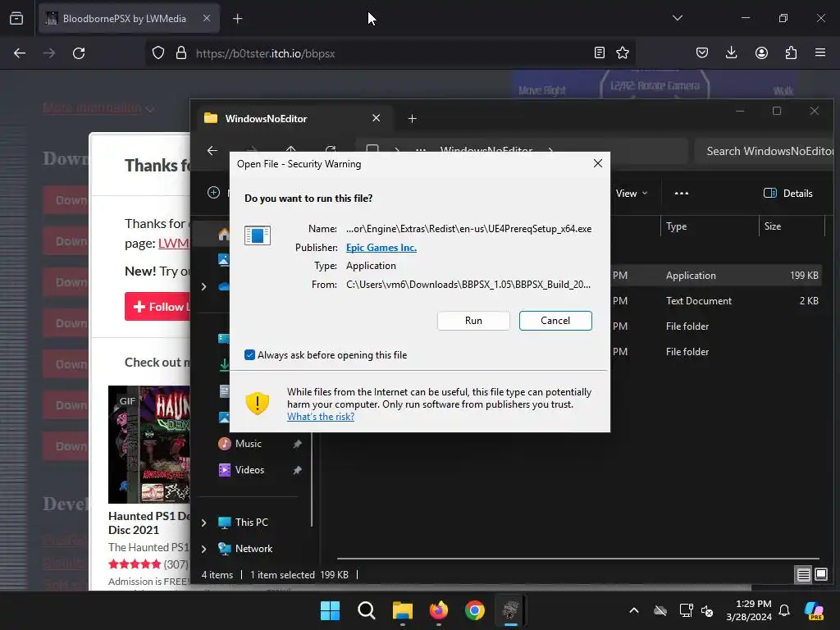
Task: Open File Explorer from taskbar
Action: click(402, 610)
